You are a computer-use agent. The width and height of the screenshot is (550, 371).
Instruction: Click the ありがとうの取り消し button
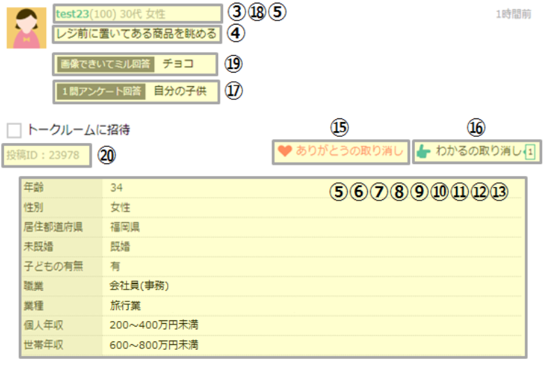[x=341, y=152]
